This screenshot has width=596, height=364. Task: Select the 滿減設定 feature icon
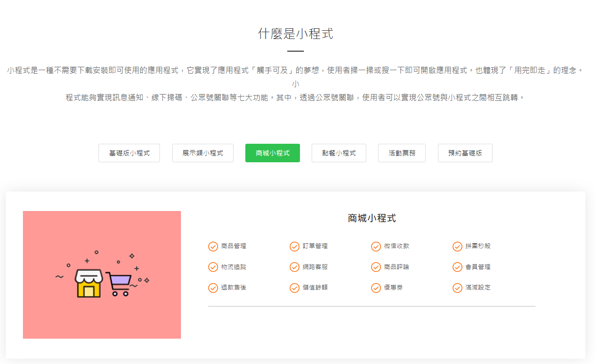(x=457, y=287)
